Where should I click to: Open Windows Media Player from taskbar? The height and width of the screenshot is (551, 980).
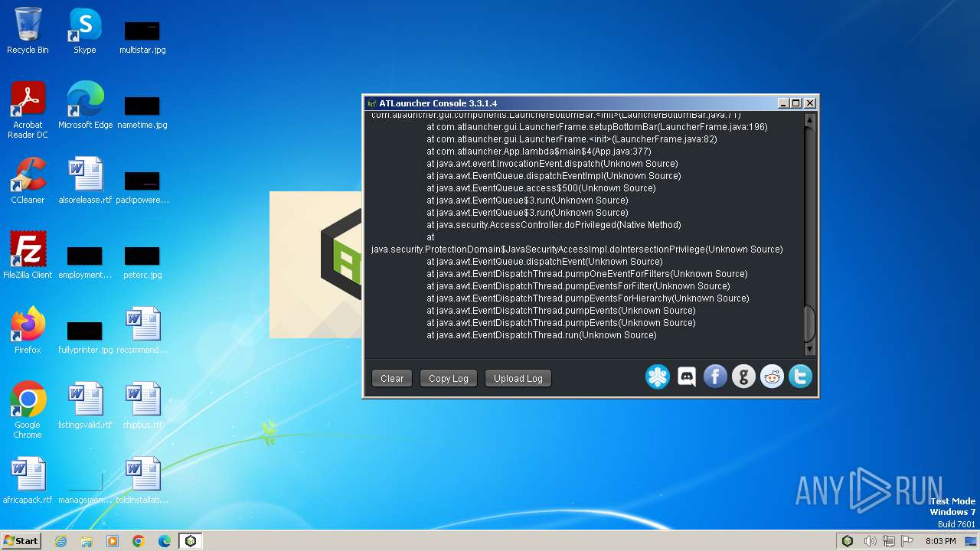tap(113, 541)
